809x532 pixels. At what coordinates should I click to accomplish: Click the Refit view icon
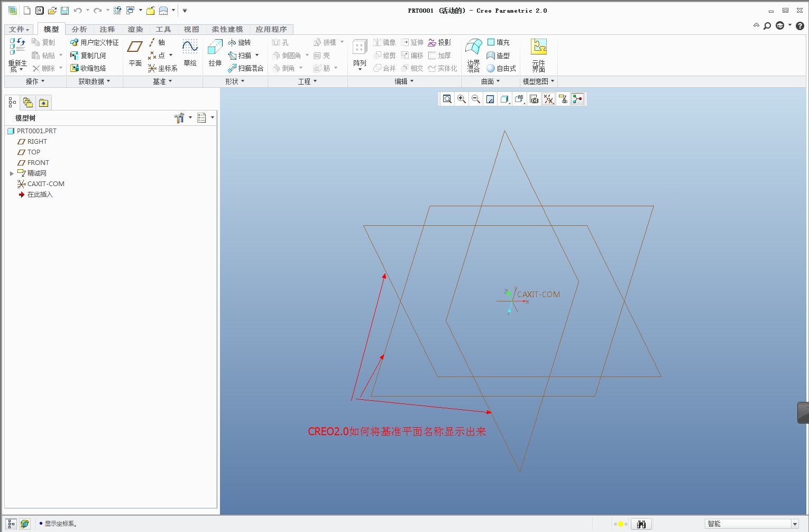[x=447, y=99]
